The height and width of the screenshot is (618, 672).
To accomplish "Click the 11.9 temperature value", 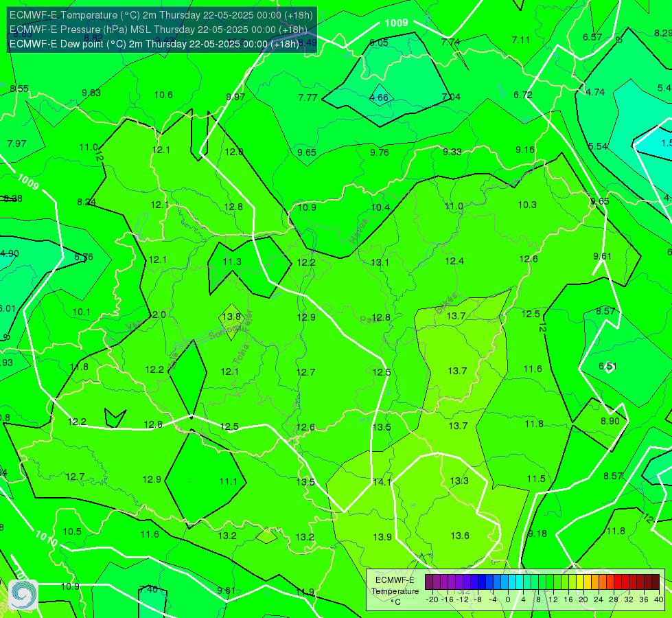I will pyautogui.click(x=305, y=592).
